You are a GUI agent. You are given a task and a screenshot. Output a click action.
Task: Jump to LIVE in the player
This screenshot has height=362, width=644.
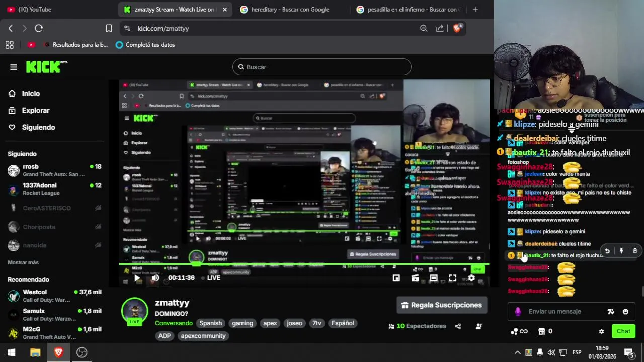click(x=211, y=278)
